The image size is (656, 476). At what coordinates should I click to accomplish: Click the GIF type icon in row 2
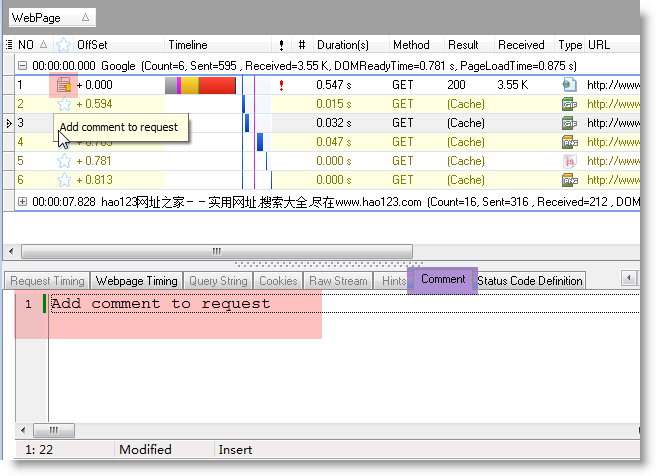point(569,104)
